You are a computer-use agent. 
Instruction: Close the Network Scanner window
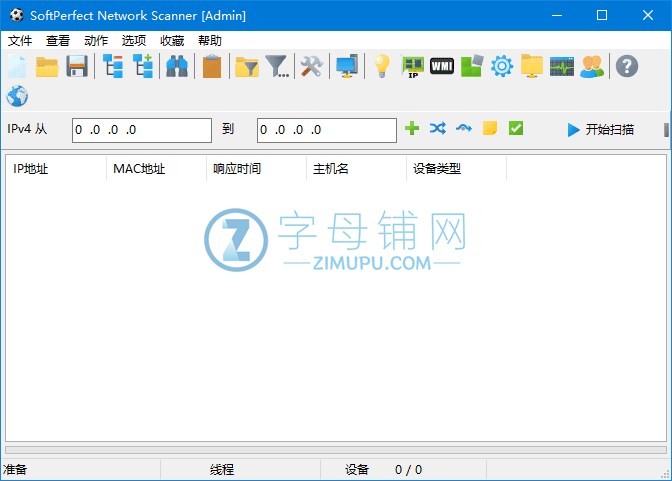(648, 15)
